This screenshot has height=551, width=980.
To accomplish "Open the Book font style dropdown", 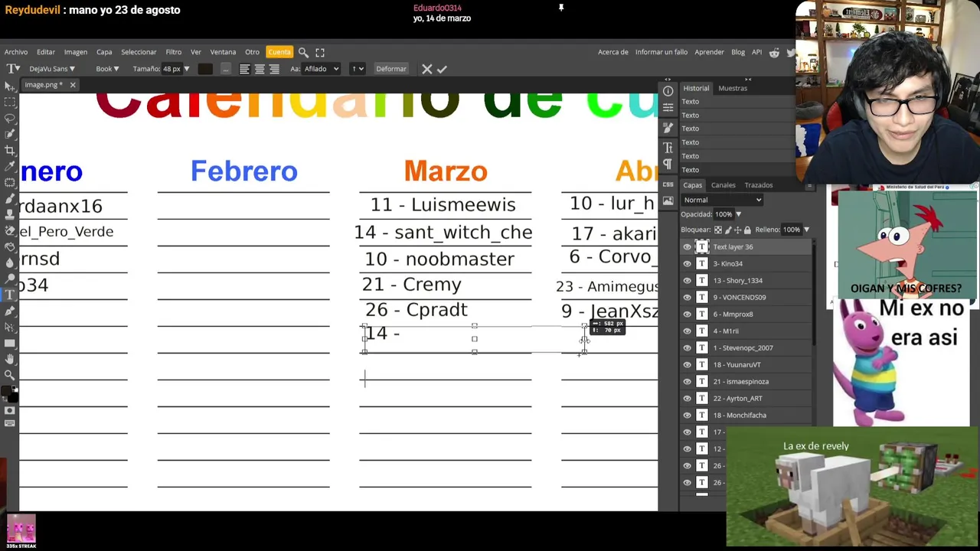I will (107, 69).
